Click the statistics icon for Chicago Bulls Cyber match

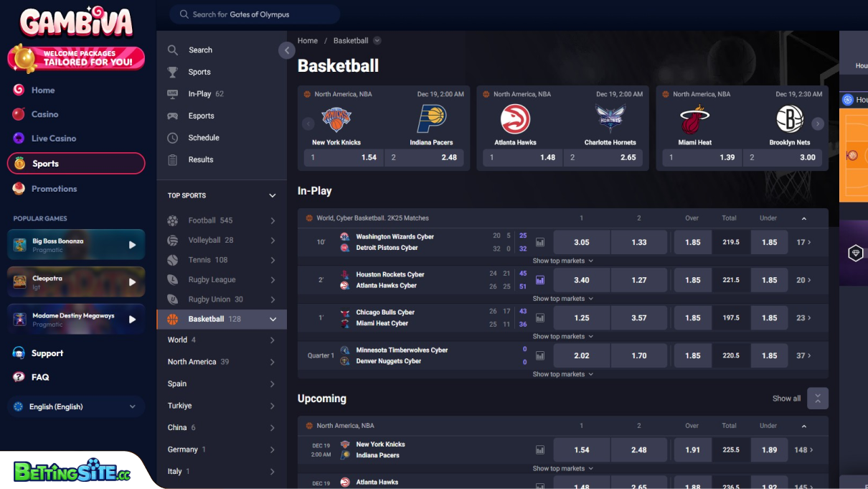coord(540,318)
